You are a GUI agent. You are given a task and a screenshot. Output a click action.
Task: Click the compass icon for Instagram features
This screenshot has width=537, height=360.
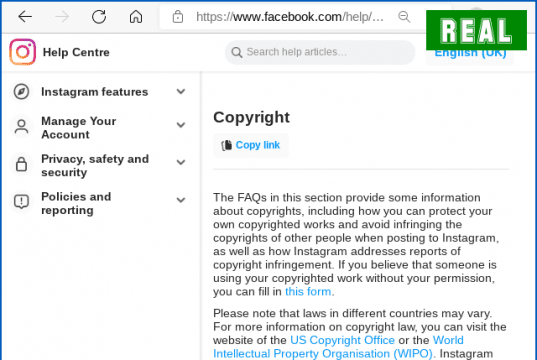point(21,91)
